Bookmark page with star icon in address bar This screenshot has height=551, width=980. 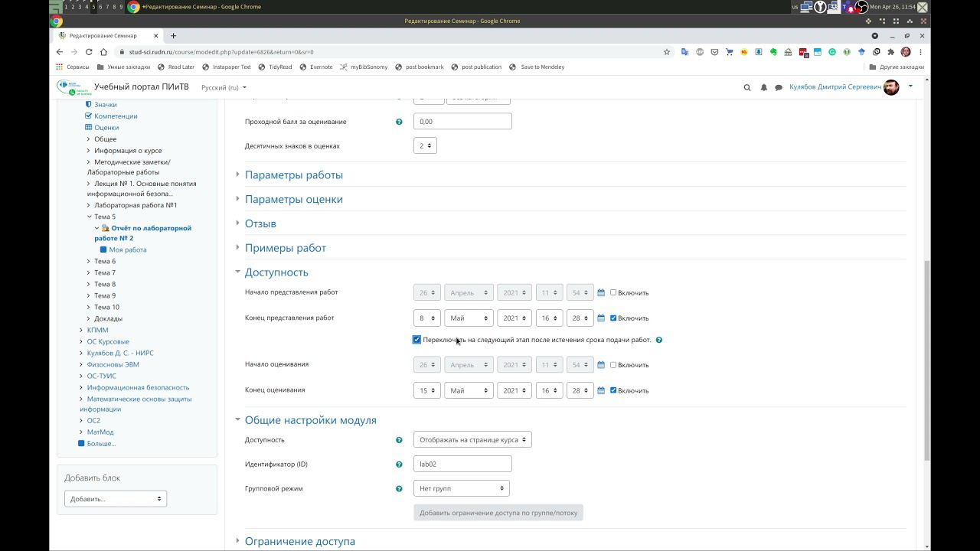tap(667, 52)
